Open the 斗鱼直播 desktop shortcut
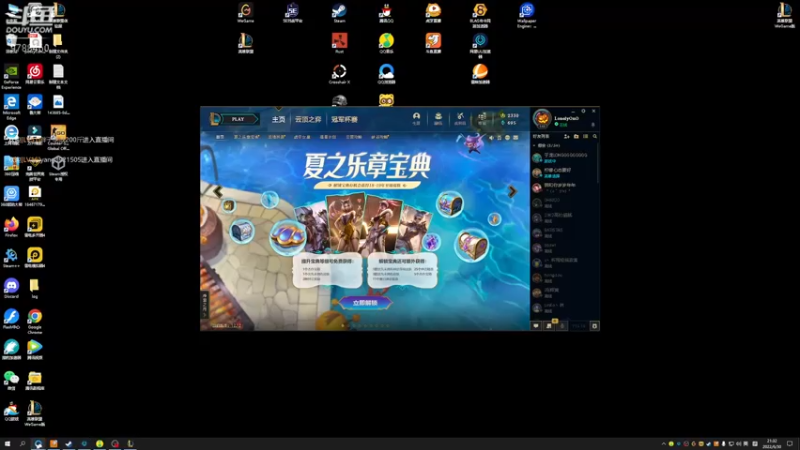The width and height of the screenshot is (800, 450). (433, 43)
